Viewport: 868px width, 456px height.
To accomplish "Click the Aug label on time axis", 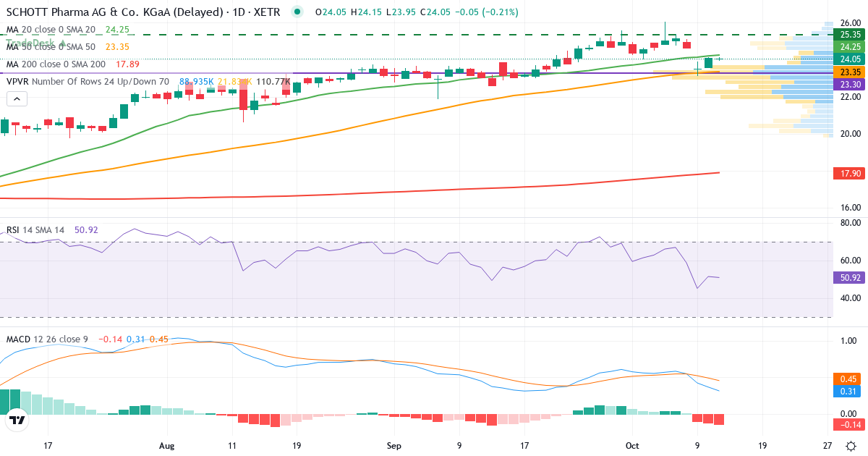I will (x=167, y=446).
